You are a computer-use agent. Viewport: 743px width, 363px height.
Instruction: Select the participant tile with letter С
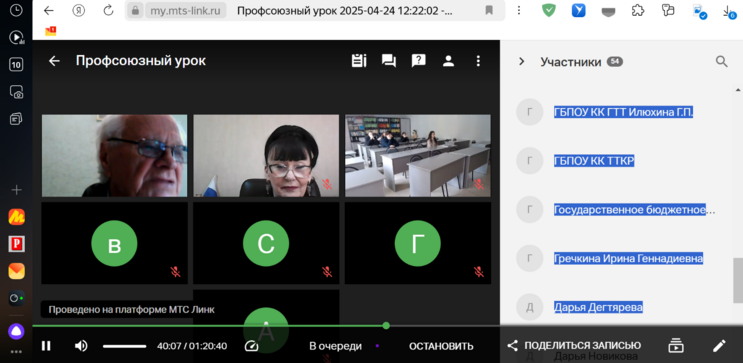click(266, 244)
